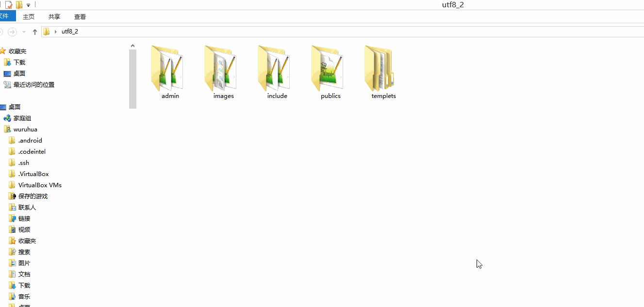Image resolution: width=644 pixels, height=307 pixels.
Task: Click the templets folder name label
Action: point(384,96)
